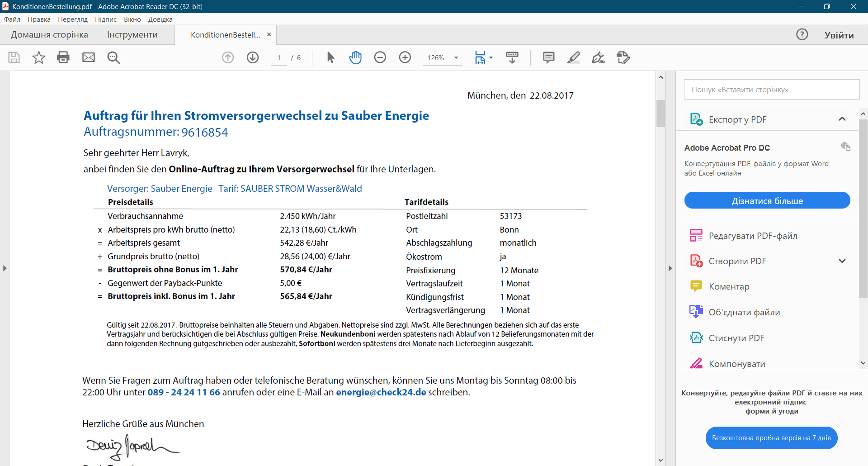Click the Postleitzahl value 53173

[x=511, y=216]
